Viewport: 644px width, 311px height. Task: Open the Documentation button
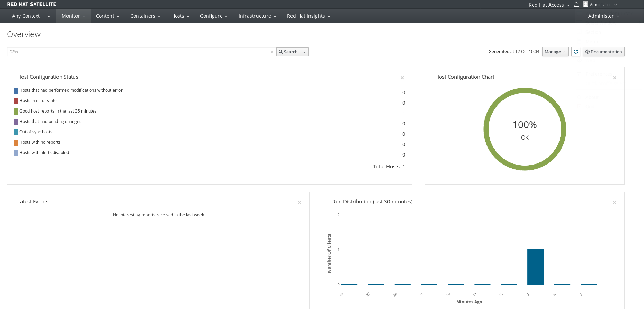pos(603,52)
